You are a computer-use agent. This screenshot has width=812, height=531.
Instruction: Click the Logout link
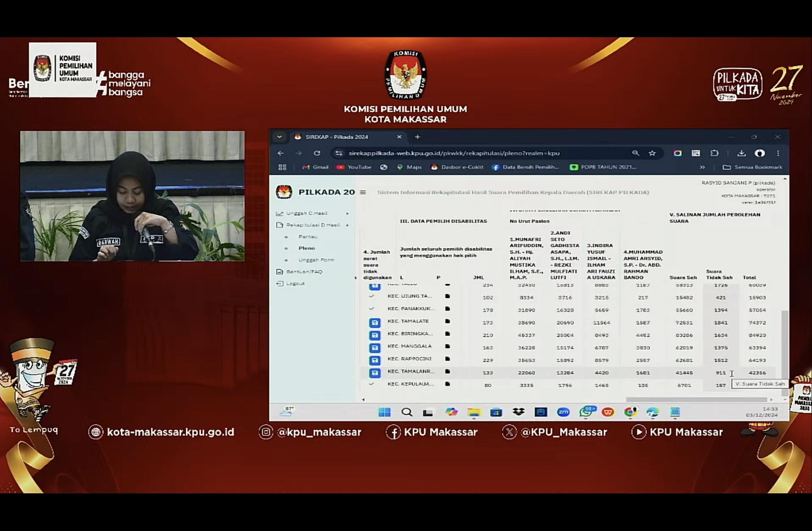pos(295,283)
